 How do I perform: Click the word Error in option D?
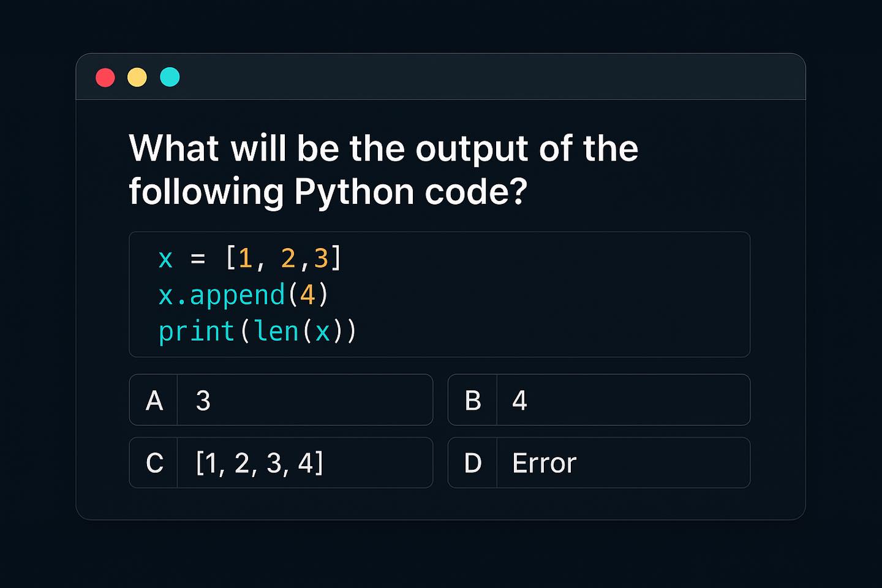tap(545, 464)
